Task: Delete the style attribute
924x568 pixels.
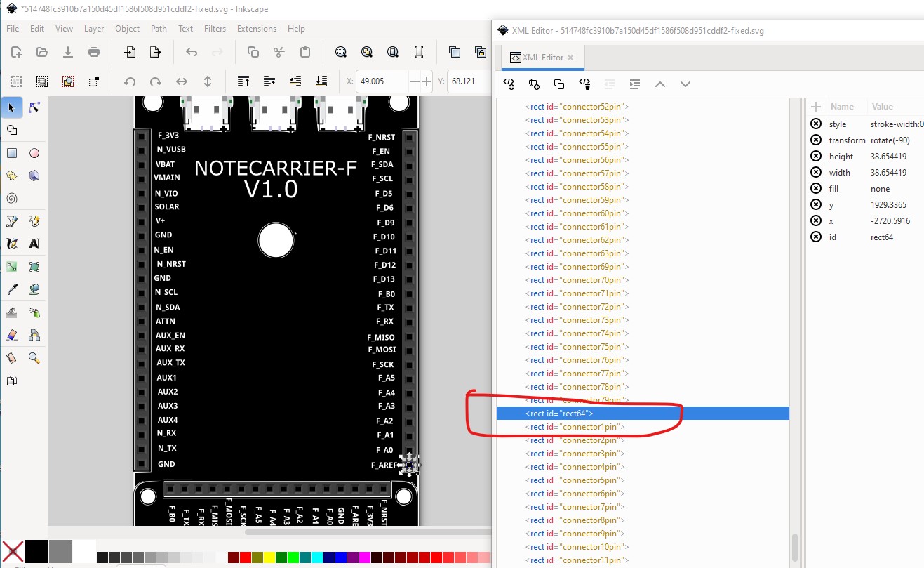Action: tap(816, 124)
